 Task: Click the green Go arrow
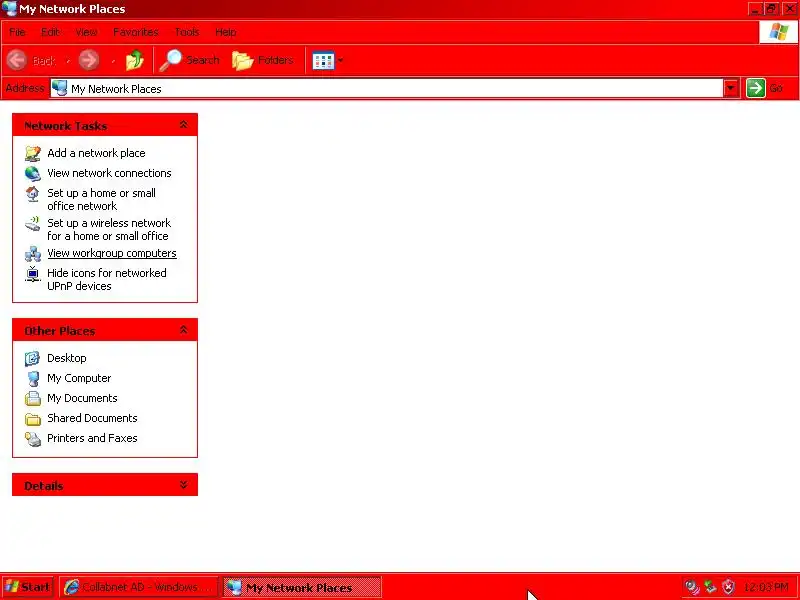[x=756, y=88]
